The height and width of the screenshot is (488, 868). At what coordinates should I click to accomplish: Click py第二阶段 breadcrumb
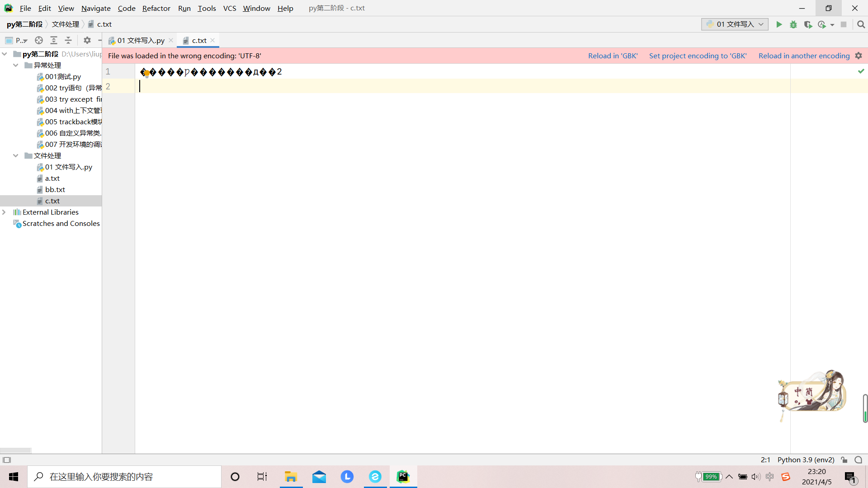[x=24, y=24]
